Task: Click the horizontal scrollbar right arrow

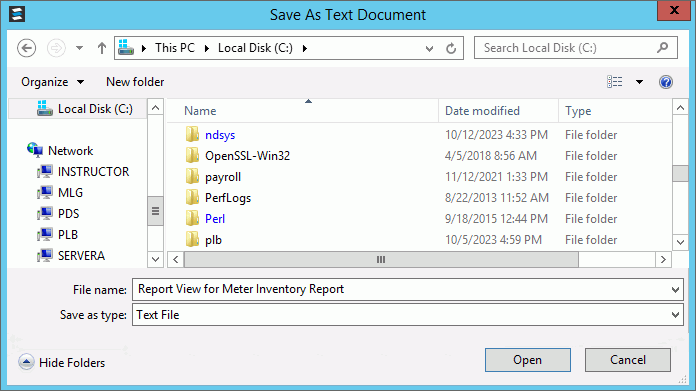Action: pyautogui.click(x=663, y=260)
